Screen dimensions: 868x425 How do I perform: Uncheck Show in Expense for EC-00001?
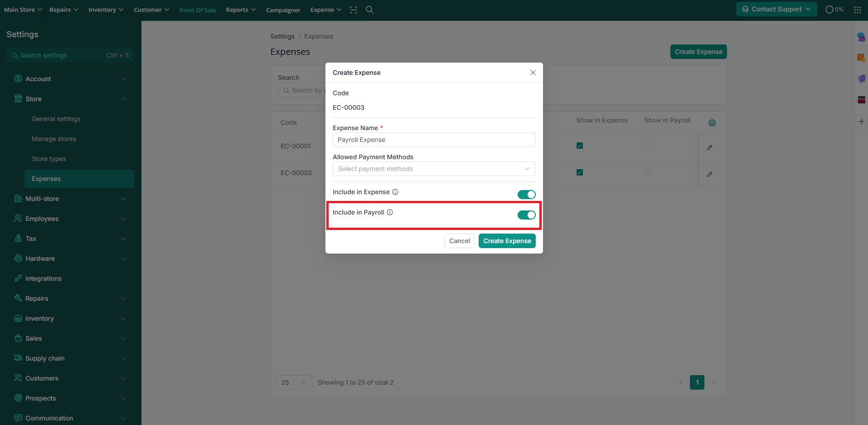tap(579, 146)
